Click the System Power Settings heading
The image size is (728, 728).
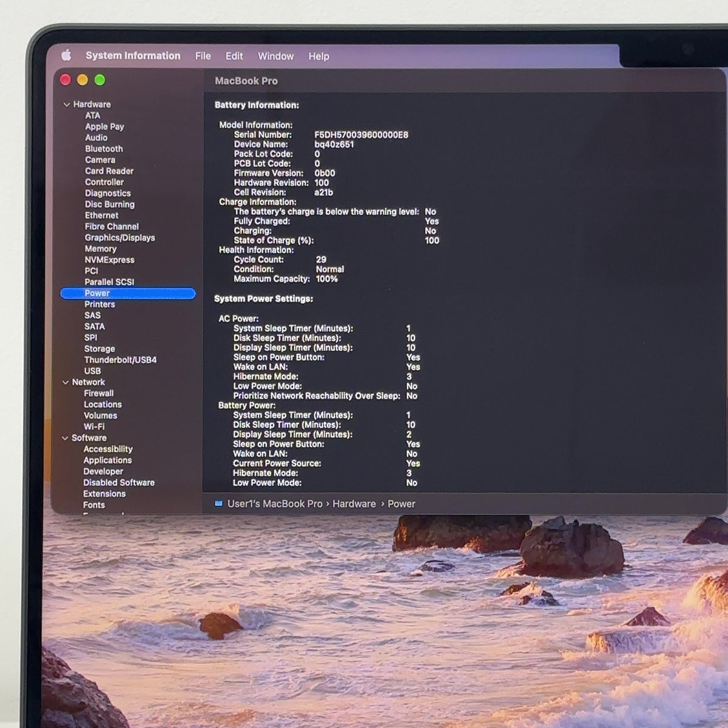tap(263, 299)
